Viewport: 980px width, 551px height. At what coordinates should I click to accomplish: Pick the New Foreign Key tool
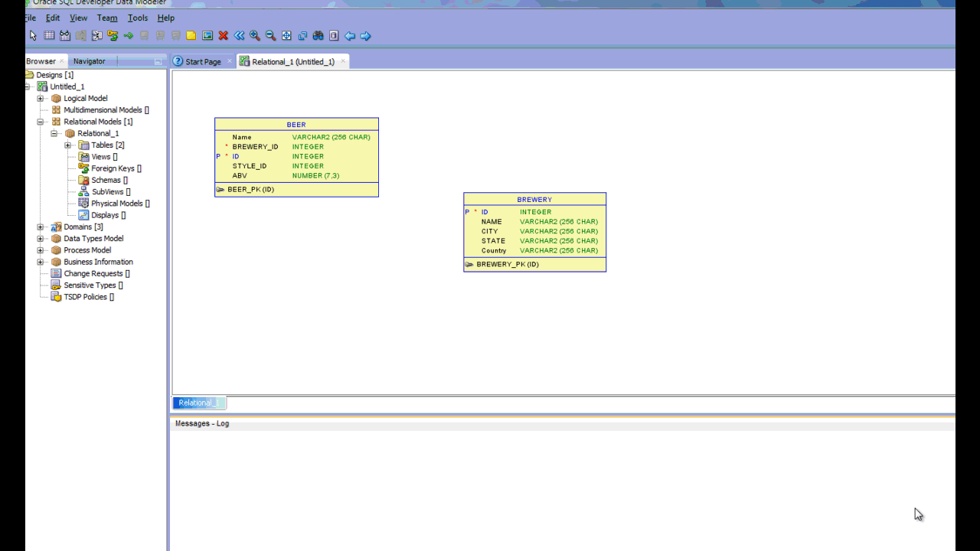(x=113, y=35)
